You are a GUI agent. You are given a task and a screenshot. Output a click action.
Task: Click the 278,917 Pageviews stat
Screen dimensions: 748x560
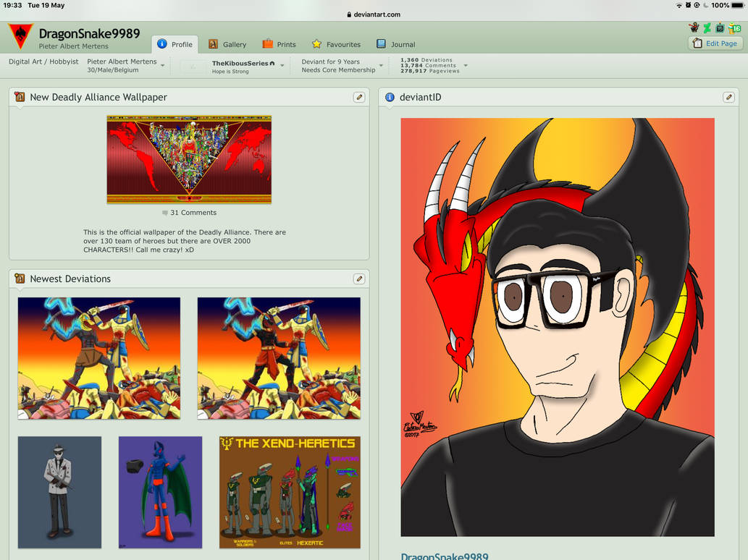(x=430, y=71)
